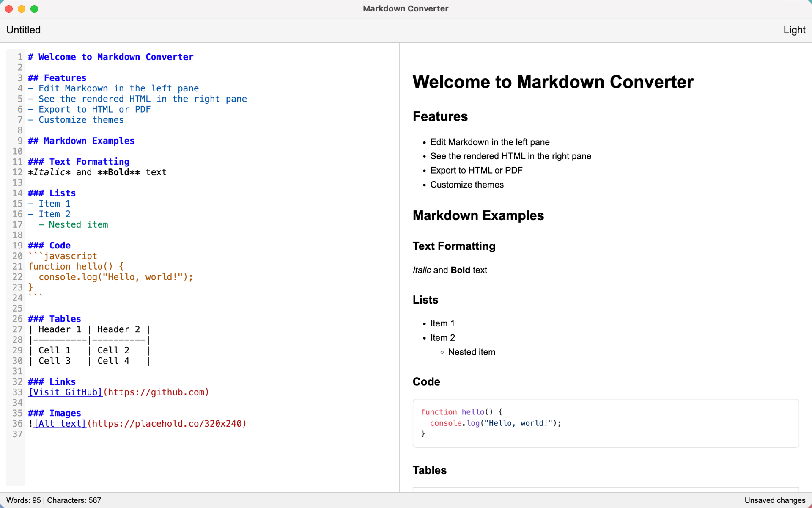Click the divider between editor and preview panes
Screen dimensions: 812x508
tap(399, 254)
